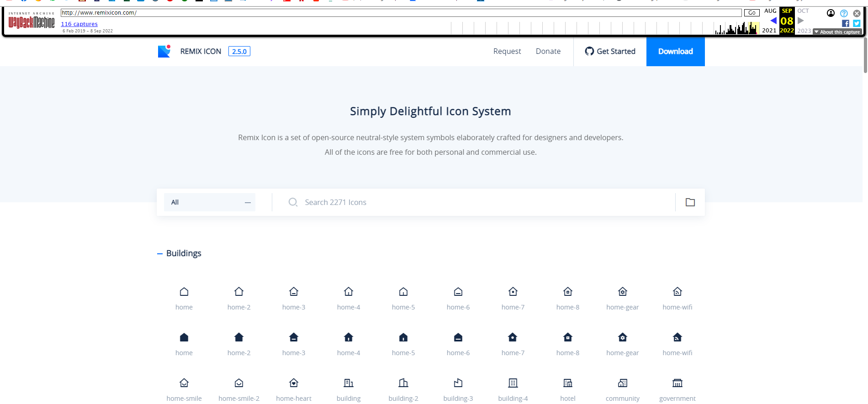Click the filled home-6 icon
868x404 pixels.
point(458,337)
